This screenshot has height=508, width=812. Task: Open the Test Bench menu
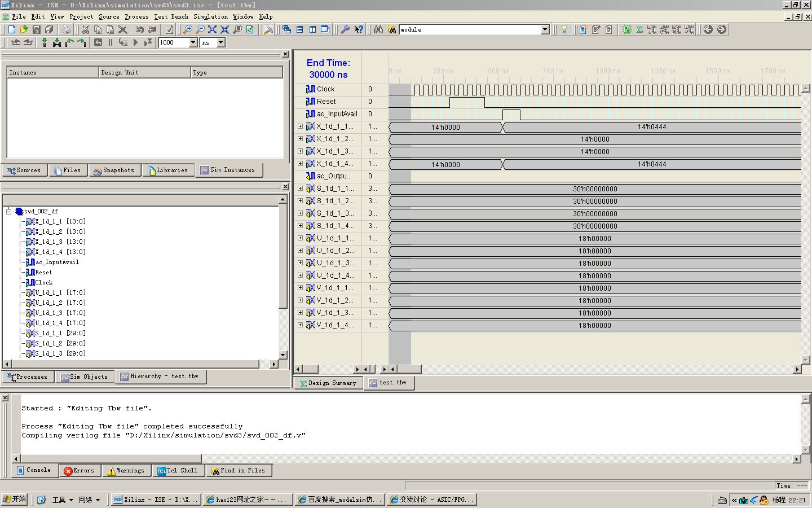[x=171, y=16]
